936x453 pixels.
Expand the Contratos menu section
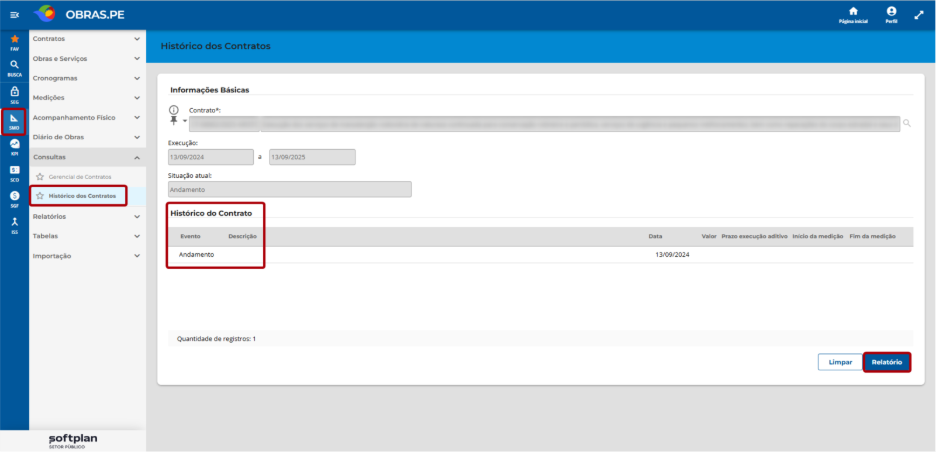[x=87, y=39]
